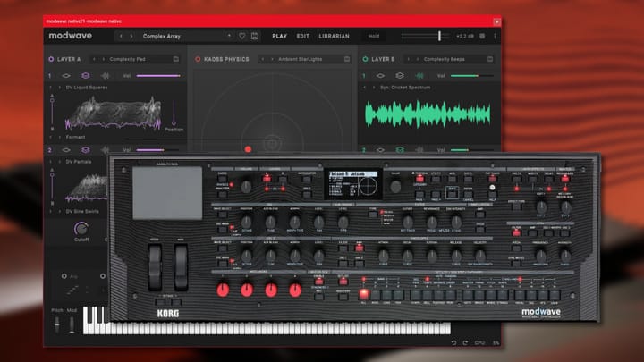Toggle the Arp on/off switch
The height and width of the screenshot is (362, 644).
tap(64, 276)
